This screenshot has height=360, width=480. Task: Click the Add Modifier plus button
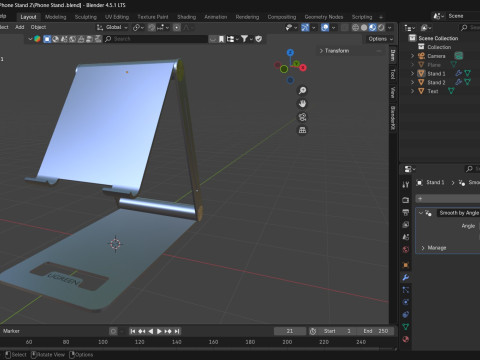(x=448, y=199)
